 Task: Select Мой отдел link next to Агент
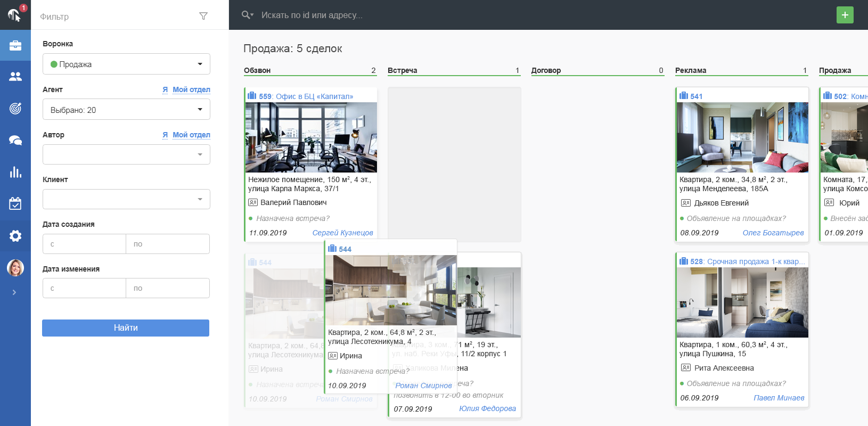coord(191,89)
